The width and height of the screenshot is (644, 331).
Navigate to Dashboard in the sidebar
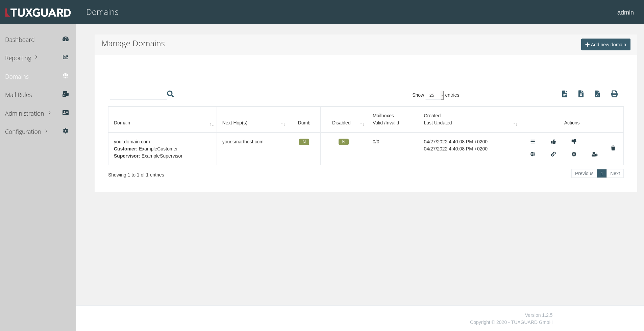[20, 40]
